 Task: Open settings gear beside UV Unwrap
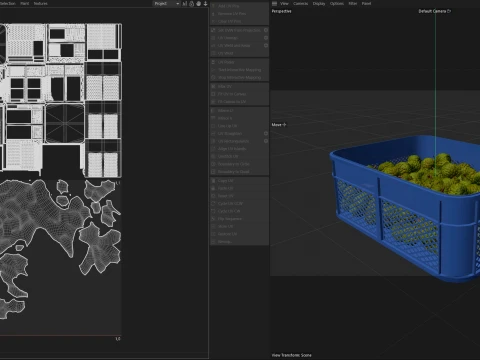266,38
